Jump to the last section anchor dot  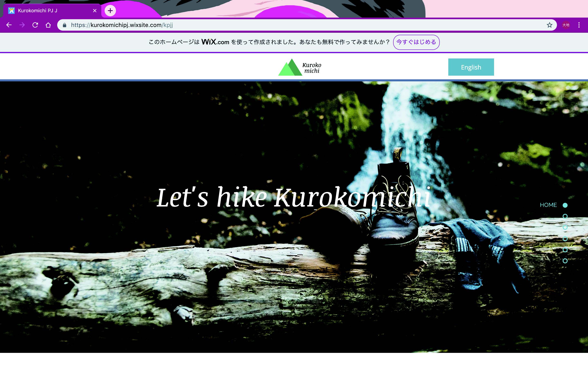pos(565,261)
